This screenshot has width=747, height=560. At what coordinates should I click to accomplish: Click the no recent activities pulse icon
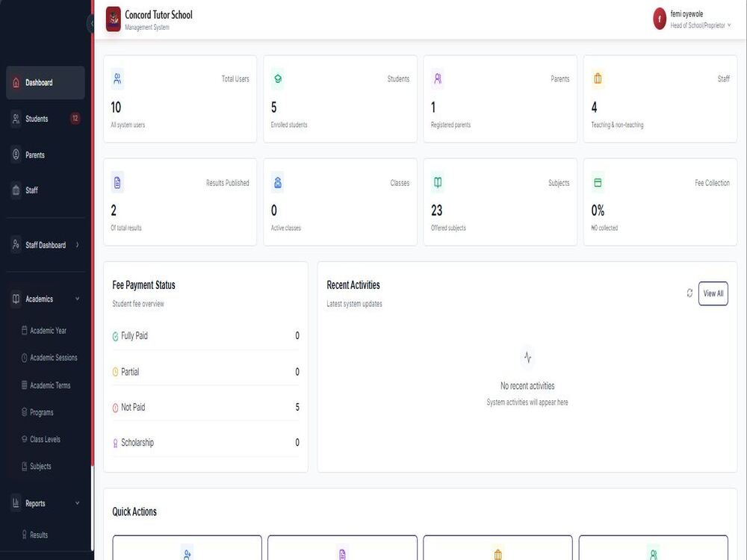(528, 357)
